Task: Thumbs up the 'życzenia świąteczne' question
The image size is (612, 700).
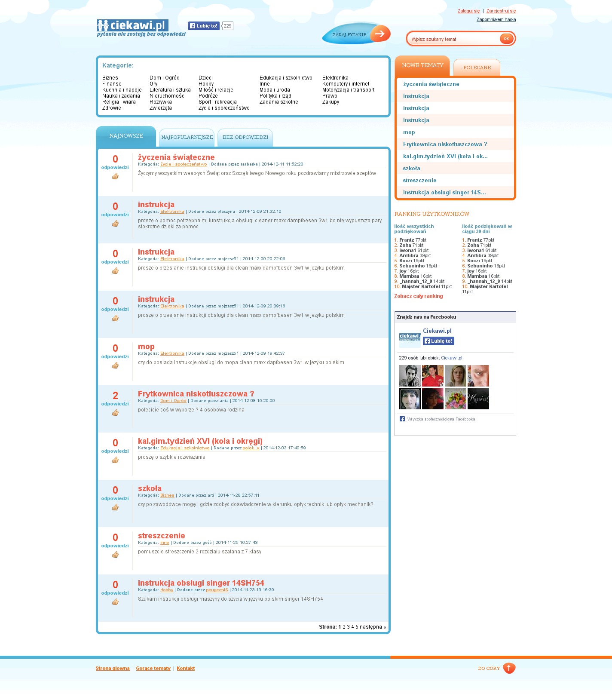Action: [115, 176]
